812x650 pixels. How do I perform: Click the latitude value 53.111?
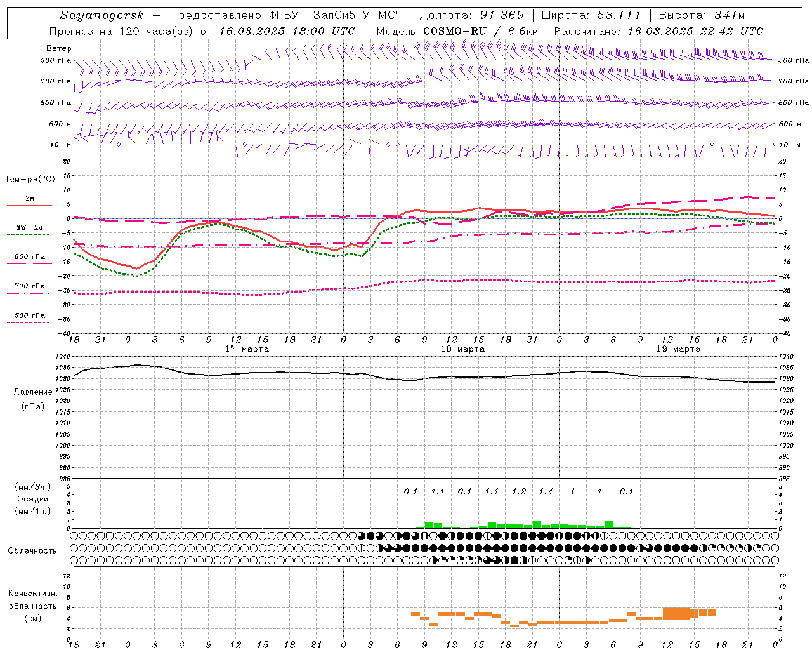click(619, 15)
